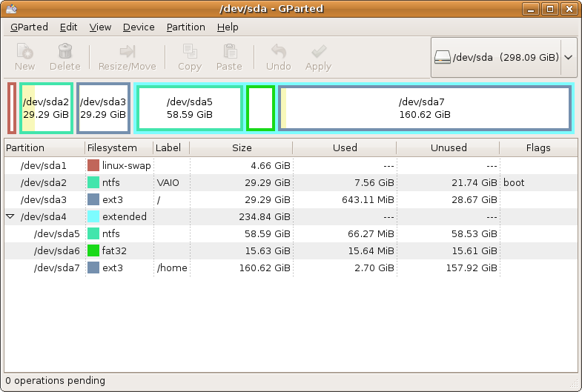Sort by the Filesystem column header
This screenshot has width=582, height=392.
(119, 147)
